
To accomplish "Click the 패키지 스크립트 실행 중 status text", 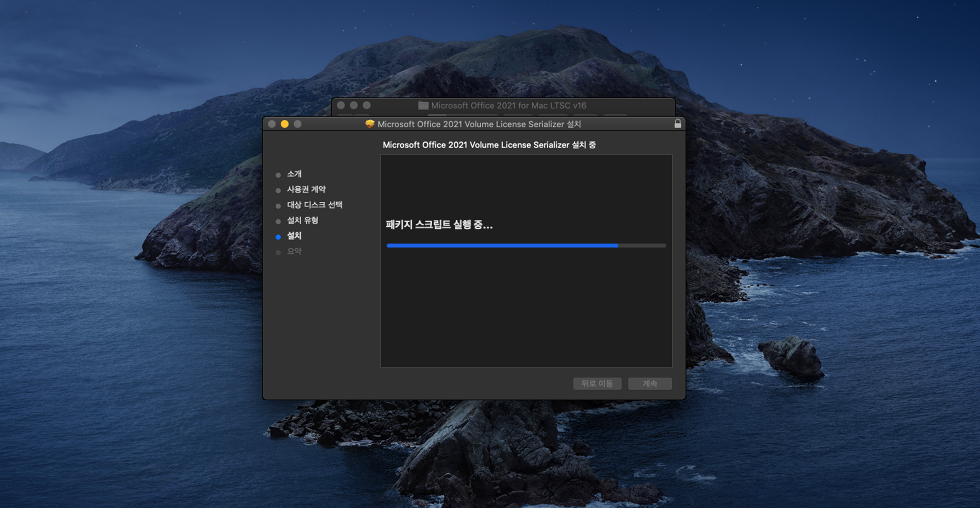I will click(x=439, y=224).
